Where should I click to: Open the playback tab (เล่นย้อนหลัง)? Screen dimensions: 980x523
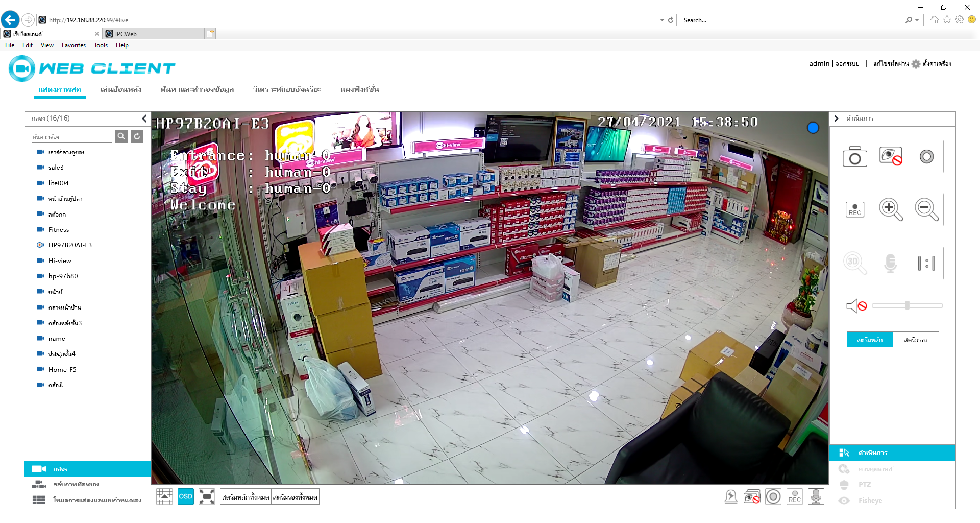pyautogui.click(x=120, y=89)
